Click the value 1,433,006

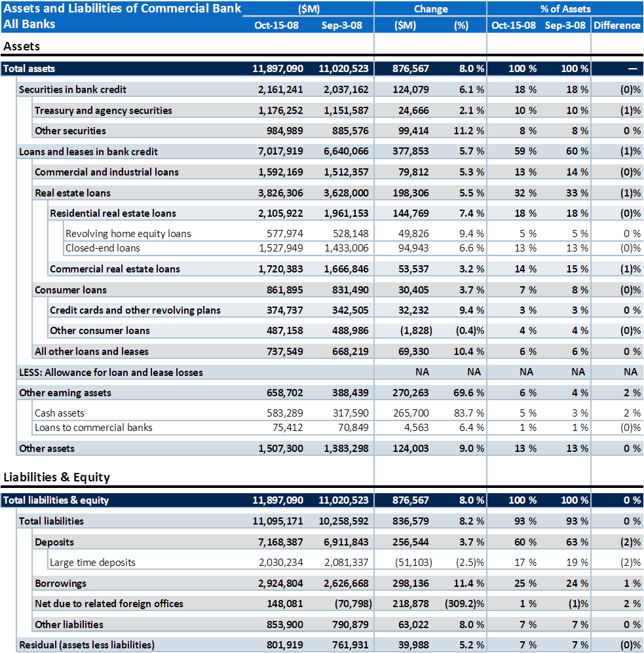coord(347,248)
